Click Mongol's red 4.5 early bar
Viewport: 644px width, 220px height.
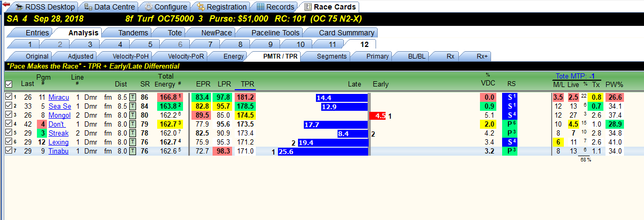(x=378, y=116)
